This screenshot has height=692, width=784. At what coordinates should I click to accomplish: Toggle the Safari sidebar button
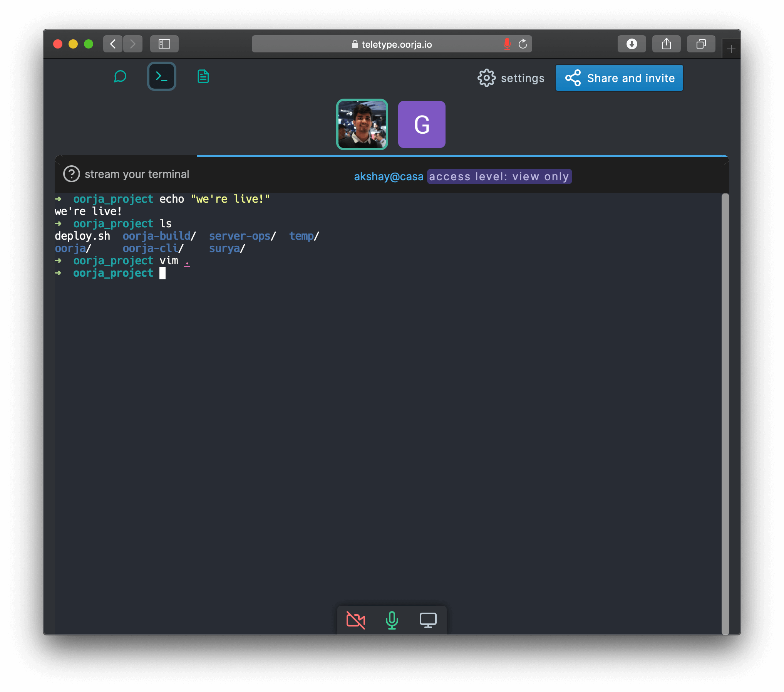click(x=164, y=44)
